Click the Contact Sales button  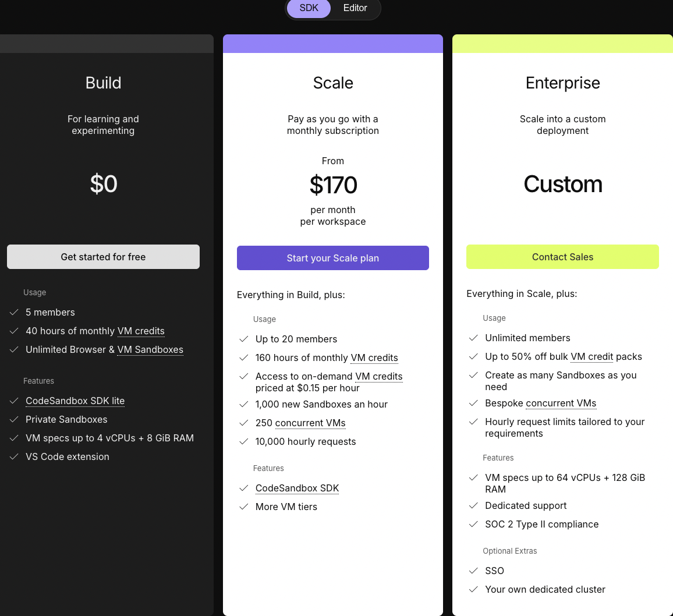tap(562, 257)
